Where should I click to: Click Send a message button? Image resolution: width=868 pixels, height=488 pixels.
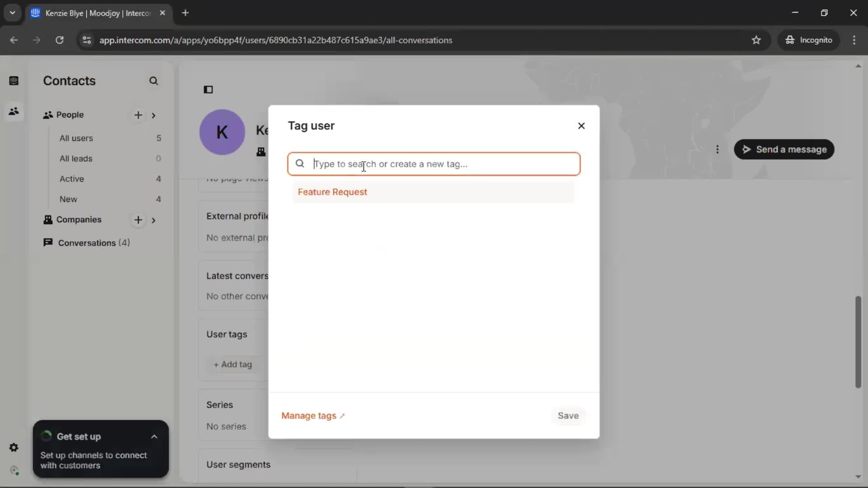(784, 150)
